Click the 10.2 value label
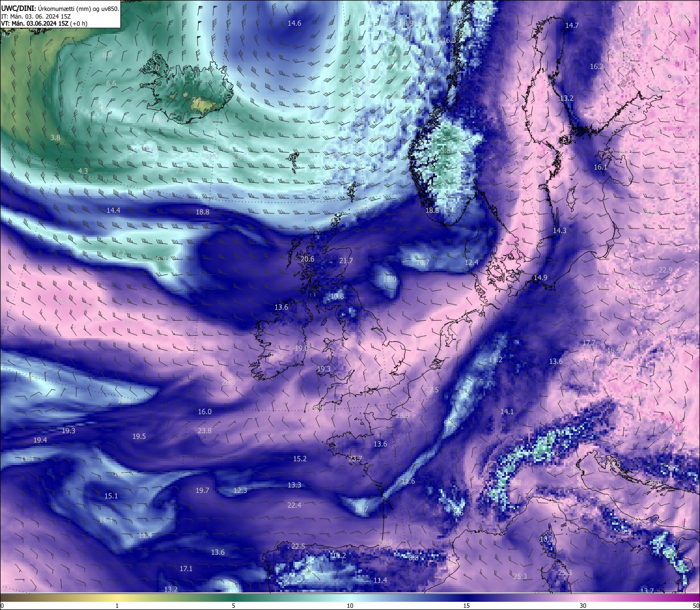The width and height of the screenshot is (700, 610). pyautogui.click(x=339, y=555)
